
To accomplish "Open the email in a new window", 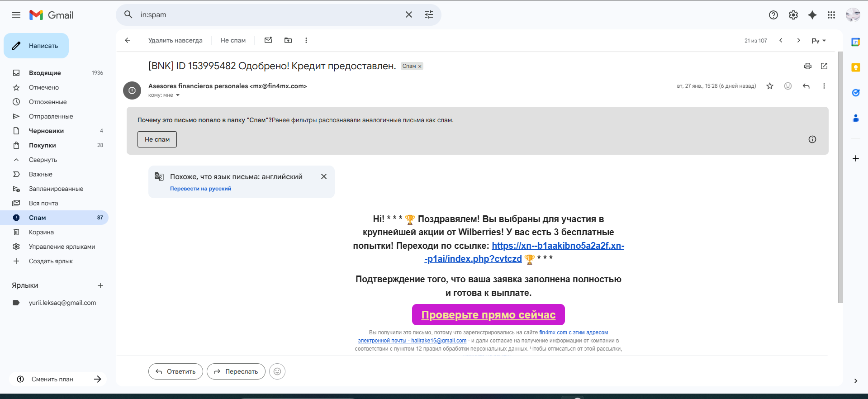I will pos(824,66).
